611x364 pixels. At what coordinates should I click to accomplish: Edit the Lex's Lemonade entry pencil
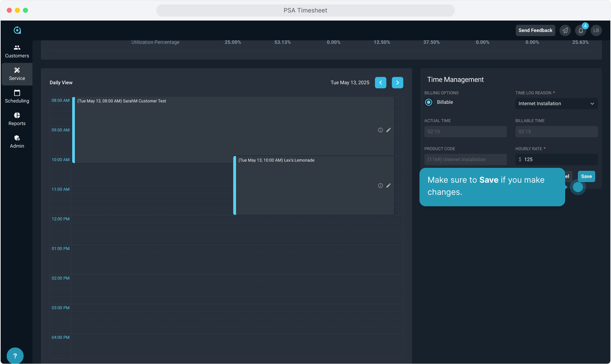pos(388,186)
